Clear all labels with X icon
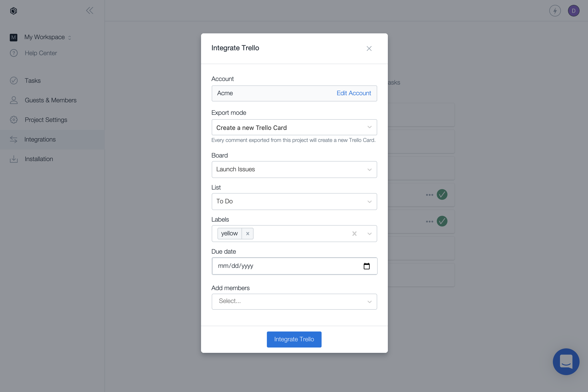This screenshot has height=392, width=588. click(354, 234)
